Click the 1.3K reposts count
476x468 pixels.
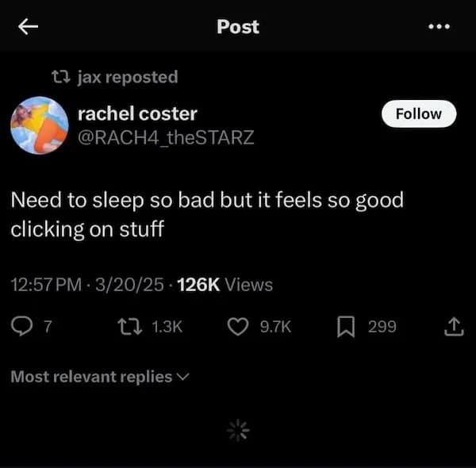pyautogui.click(x=167, y=326)
